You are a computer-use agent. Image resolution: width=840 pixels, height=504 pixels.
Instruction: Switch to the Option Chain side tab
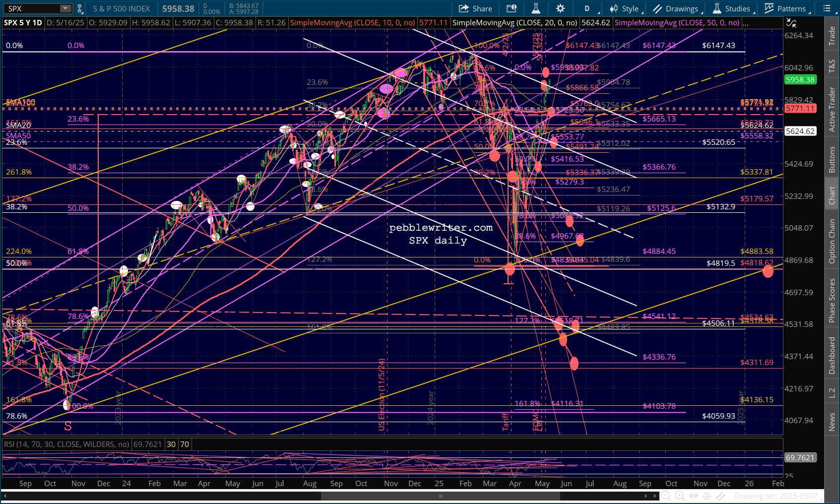pos(832,242)
